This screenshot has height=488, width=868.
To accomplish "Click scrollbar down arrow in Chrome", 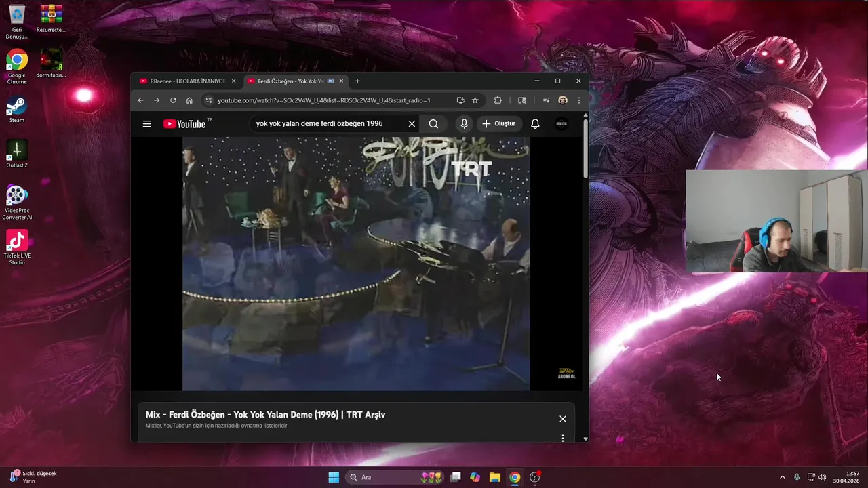I will (x=585, y=439).
